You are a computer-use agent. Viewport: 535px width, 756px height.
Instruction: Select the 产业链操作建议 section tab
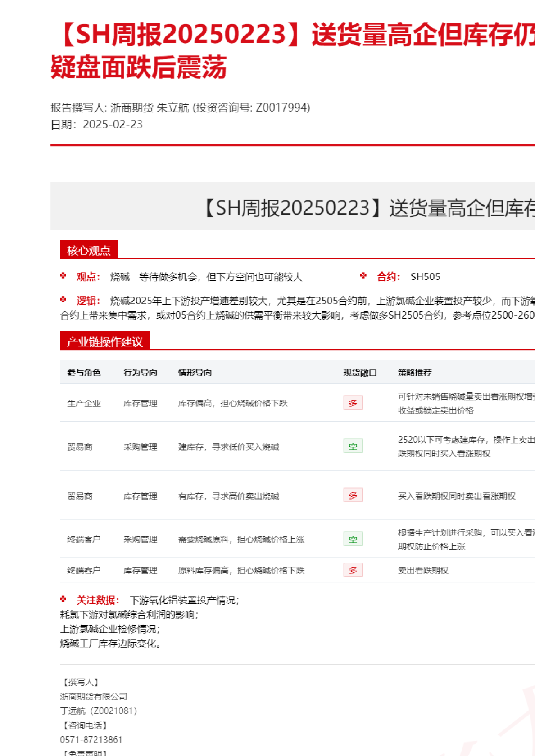click(104, 341)
